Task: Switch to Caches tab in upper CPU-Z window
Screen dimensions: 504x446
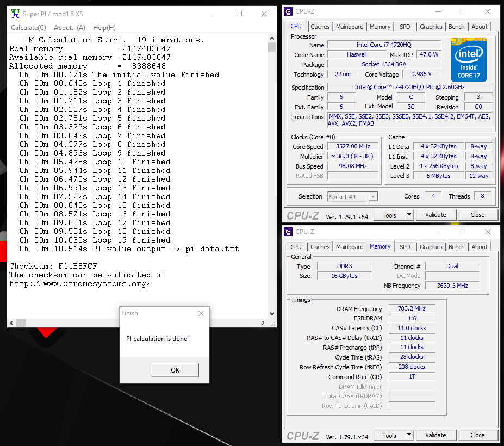Action: [320, 27]
